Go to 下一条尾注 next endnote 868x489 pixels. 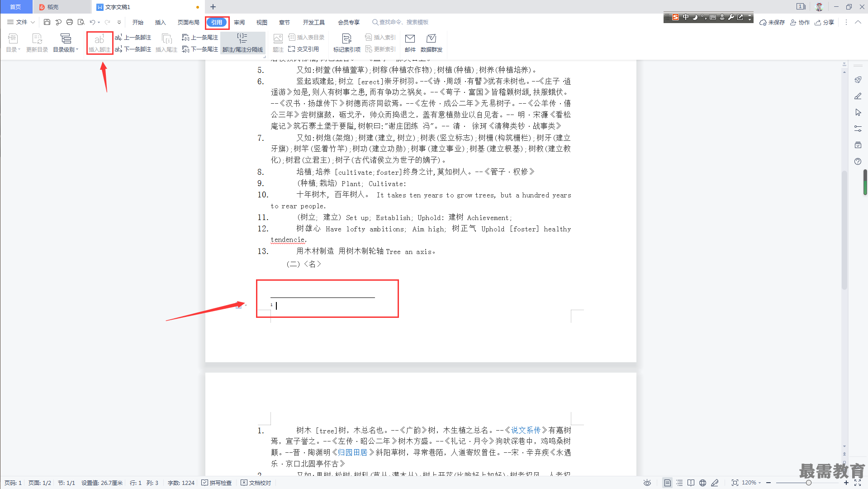(x=200, y=49)
